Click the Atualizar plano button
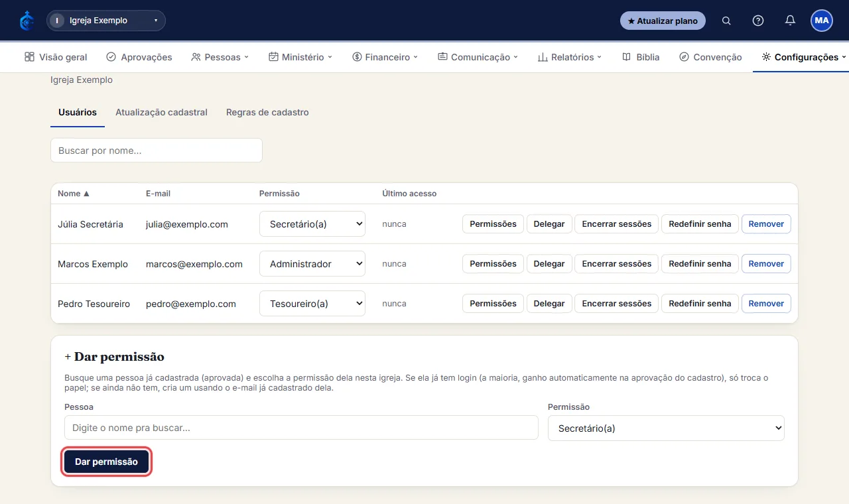Image resolution: width=849 pixels, height=504 pixels. click(663, 21)
